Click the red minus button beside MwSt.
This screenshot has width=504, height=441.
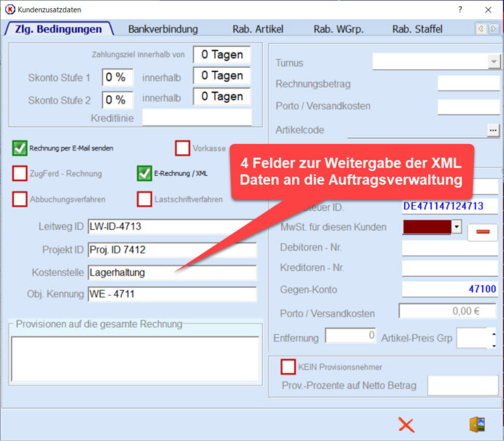[x=482, y=231]
